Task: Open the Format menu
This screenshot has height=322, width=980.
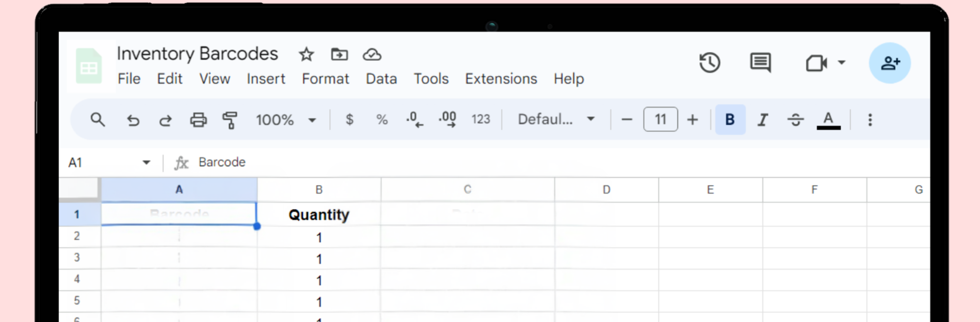Action: tap(325, 79)
